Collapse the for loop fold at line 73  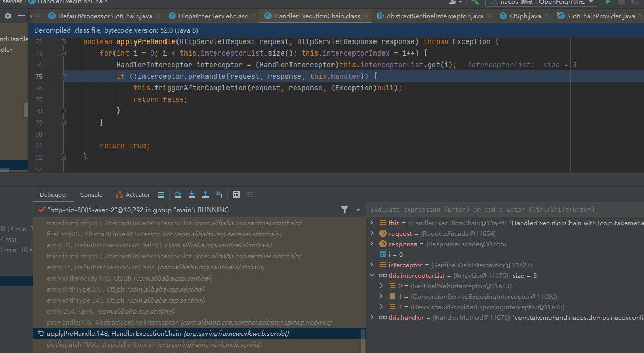click(63, 53)
